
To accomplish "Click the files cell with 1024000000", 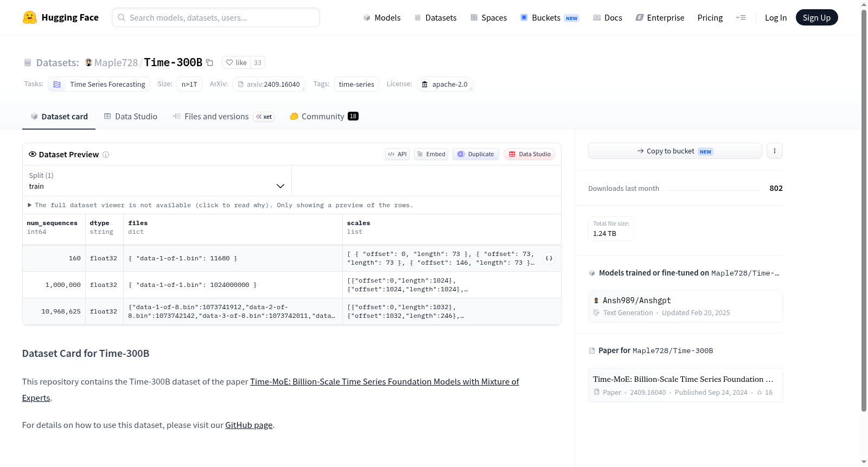I will tap(233, 285).
